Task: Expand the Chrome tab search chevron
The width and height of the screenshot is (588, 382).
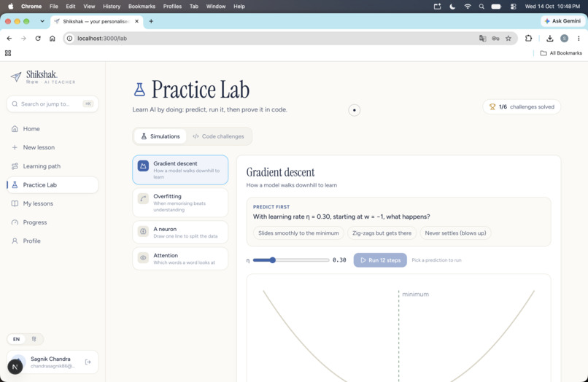Action: [42, 21]
